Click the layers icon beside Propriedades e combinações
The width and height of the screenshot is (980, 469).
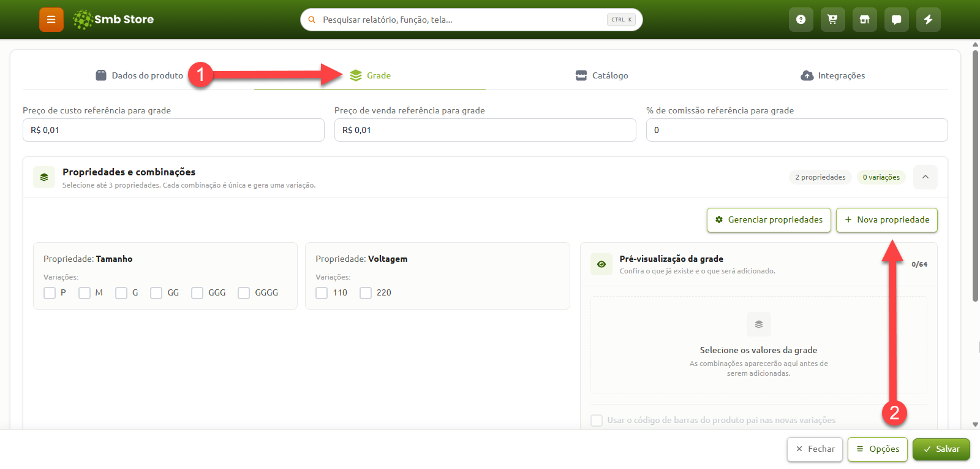(44, 177)
